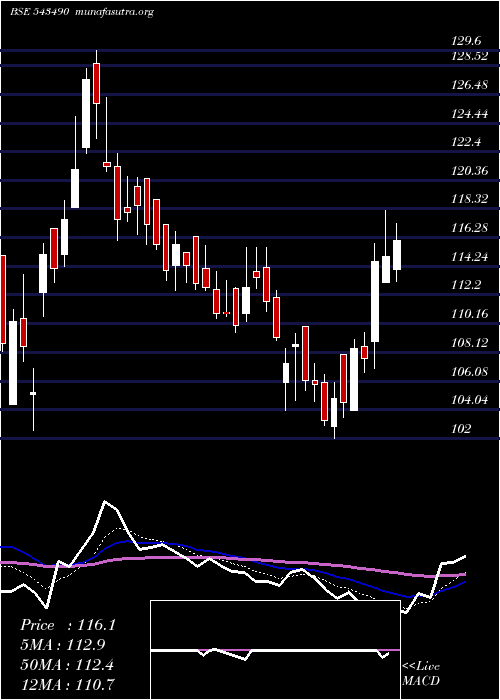Click the 104.04 price axis label
The image size is (500, 700).
[470, 400]
